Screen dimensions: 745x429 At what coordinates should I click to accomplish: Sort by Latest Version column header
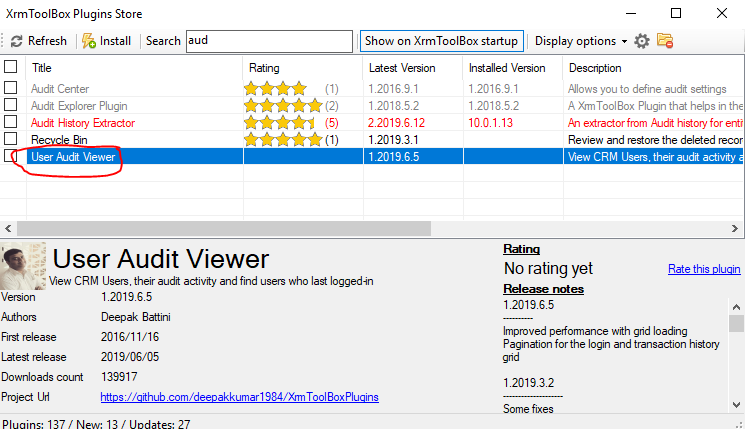pos(412,68)
